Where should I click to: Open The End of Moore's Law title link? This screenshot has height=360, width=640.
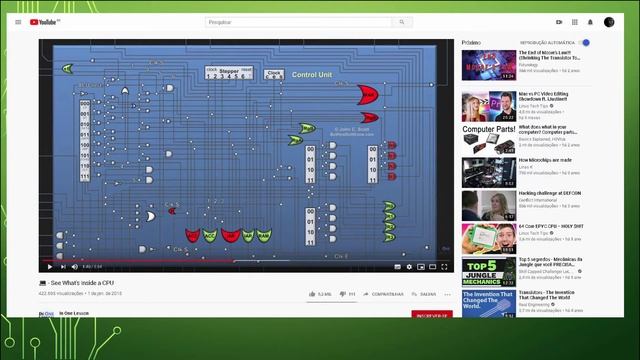pyautogui.click(x=549, y=55)
